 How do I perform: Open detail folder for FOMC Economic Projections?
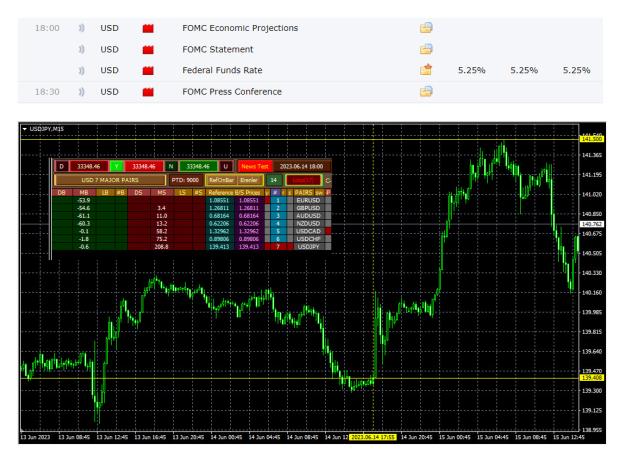(426, 28)
